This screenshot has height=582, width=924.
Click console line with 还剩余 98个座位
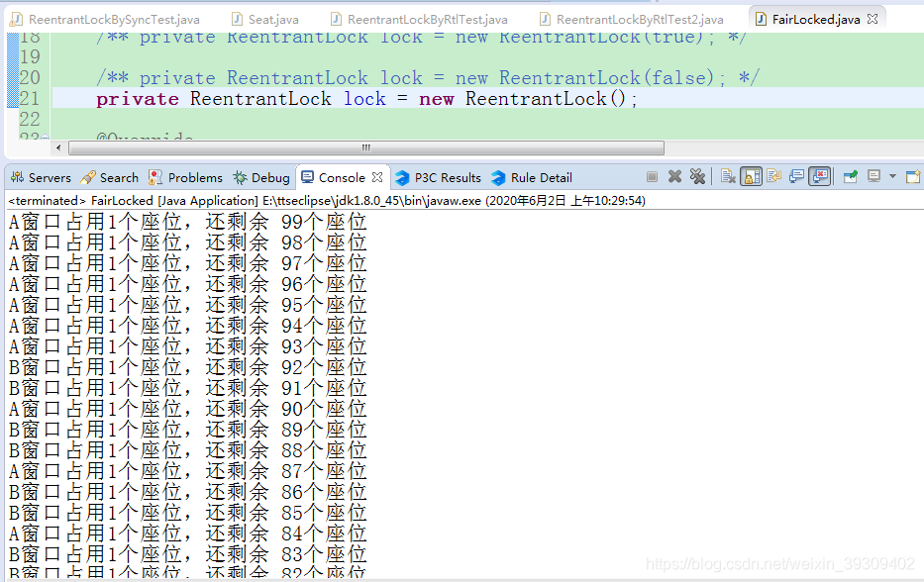pos(188,242)
